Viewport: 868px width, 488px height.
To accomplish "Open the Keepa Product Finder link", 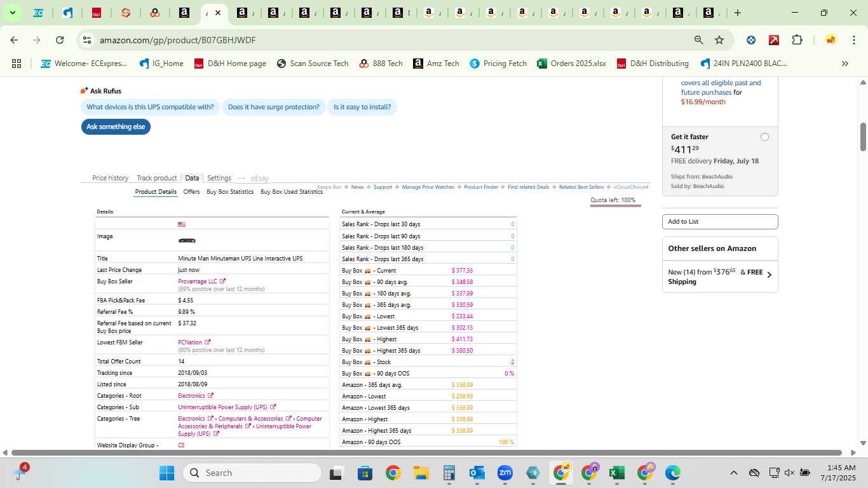I will [481, 187].
